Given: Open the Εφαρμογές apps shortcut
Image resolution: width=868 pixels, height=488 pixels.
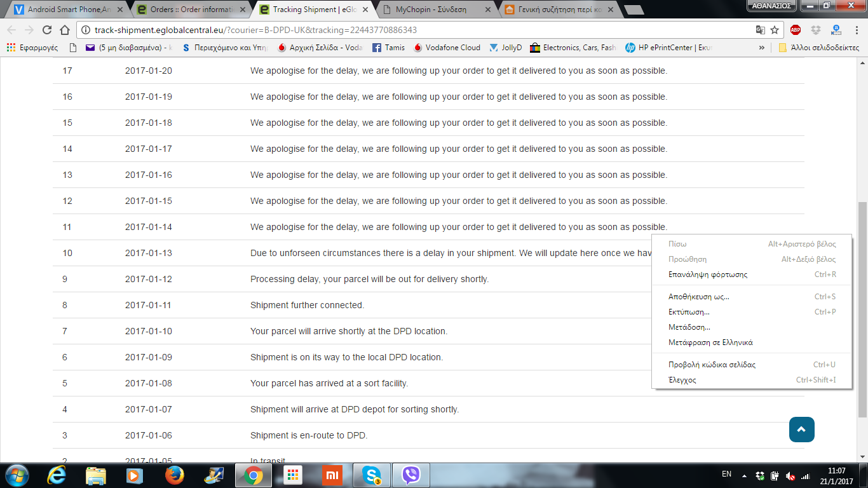Looking at the screenshot, I should click(x=32, y=48).
